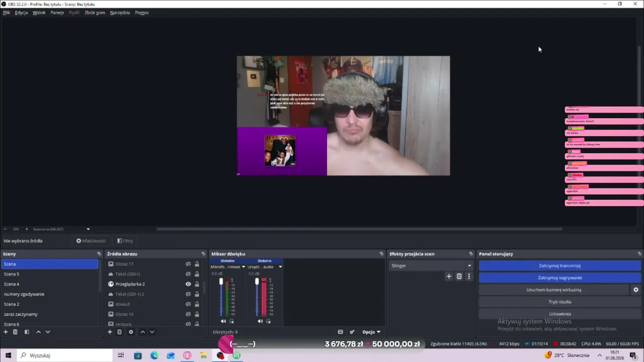Toggle monitoring headphone icon on Urządzenie audio channel

268,321
